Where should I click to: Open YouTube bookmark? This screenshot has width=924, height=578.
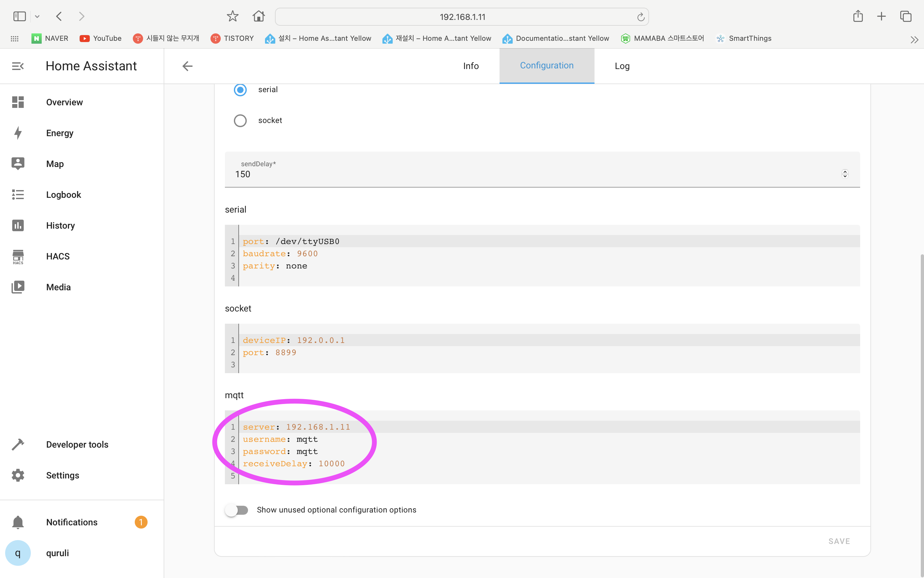pyautogui.click(x=100, y=38)
